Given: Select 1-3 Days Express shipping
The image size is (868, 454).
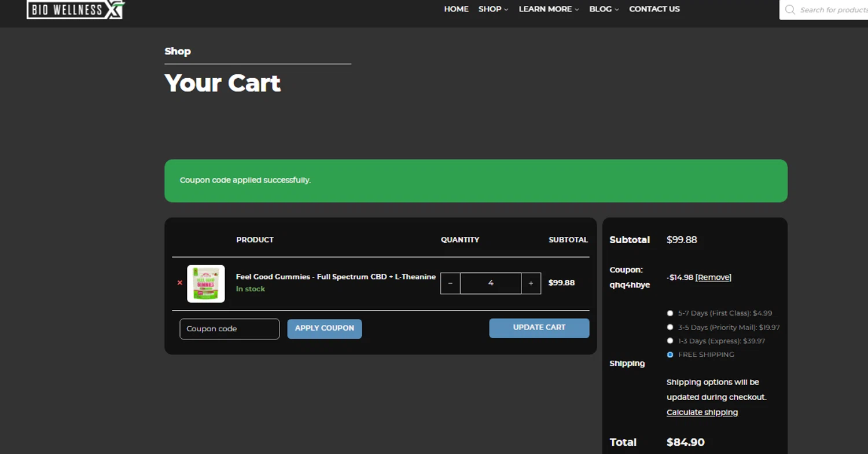Looking at the screenshot, I should 670,341.
